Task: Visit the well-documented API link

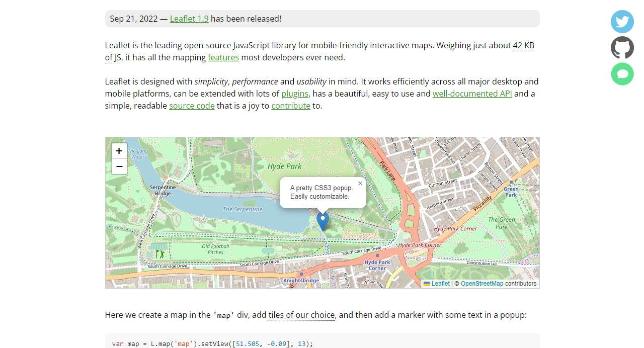Action: click(x=472, y=94)
